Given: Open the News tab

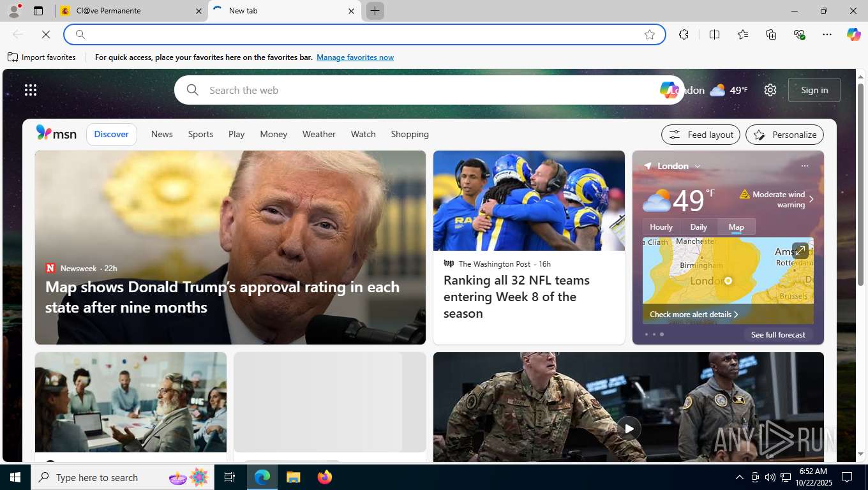Looking at the screenshot, I should (162, 134).
